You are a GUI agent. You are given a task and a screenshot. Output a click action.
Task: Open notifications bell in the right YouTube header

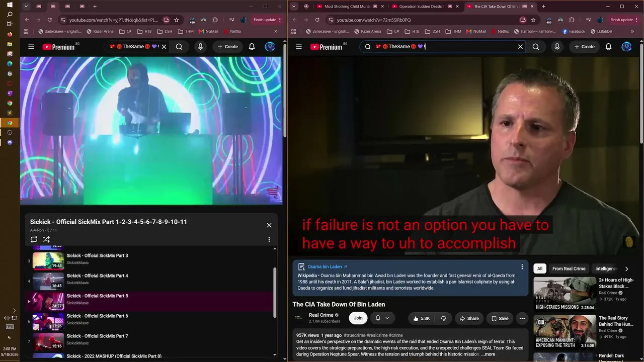tap(609, 47)
